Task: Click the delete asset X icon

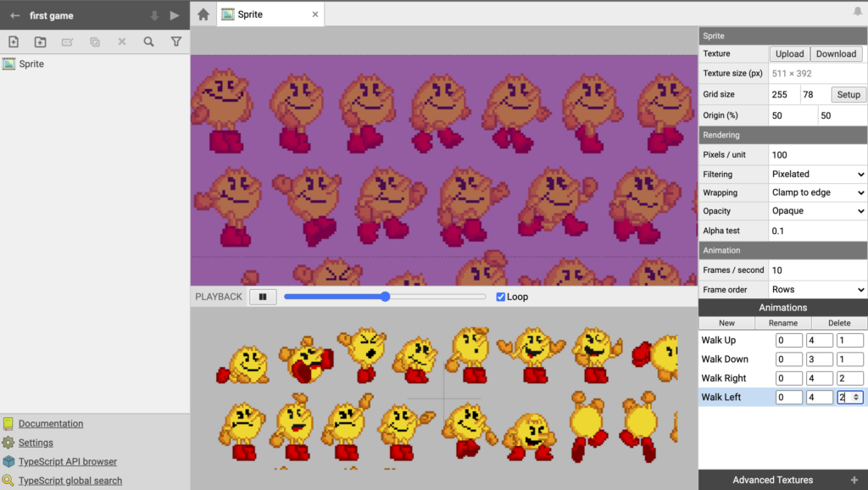Action: point(122,42)
